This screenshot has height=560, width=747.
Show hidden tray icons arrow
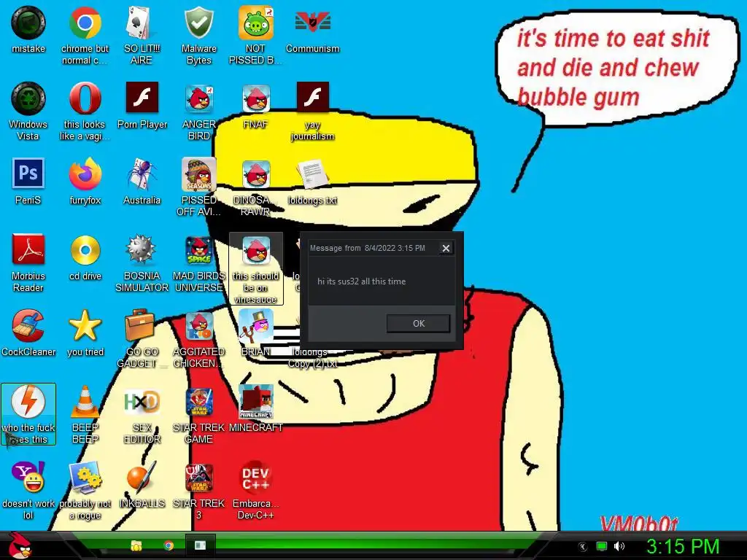pos(582,546)
